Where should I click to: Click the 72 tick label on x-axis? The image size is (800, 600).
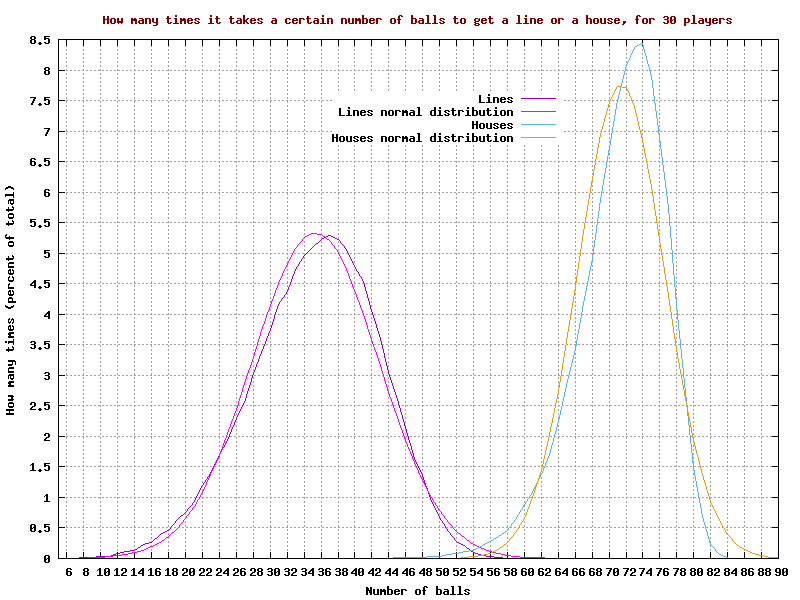tap(628, 572)
